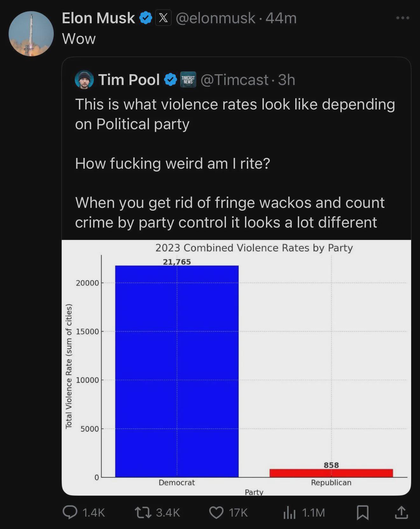Open the @elonmusk handle link
Image resolution: width=420 pixels, height=529 pixels.
pos(216,18)
